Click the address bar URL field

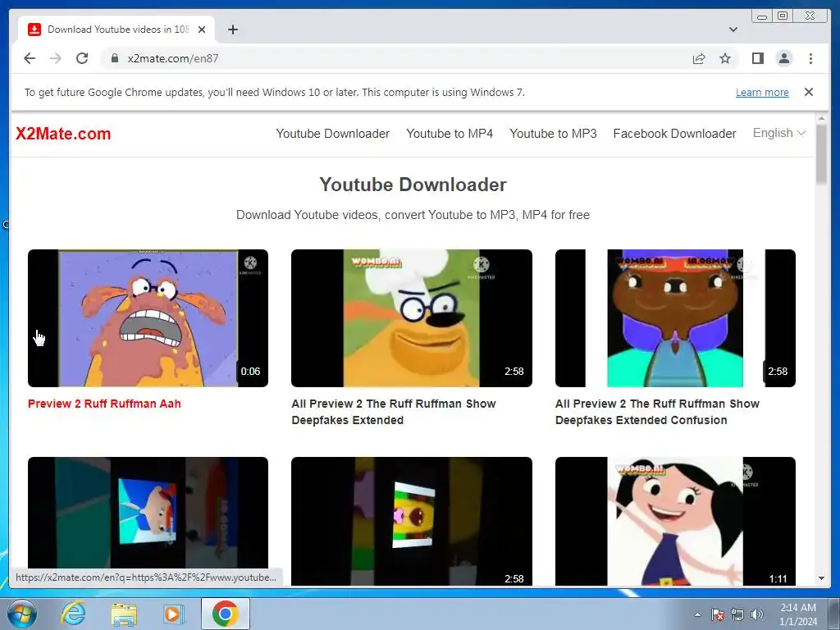pyautogui.click(x=396, y=58)
